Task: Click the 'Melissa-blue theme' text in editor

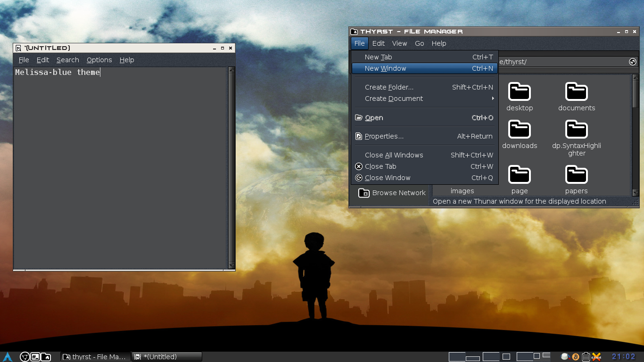Action: tap(58, 72)
